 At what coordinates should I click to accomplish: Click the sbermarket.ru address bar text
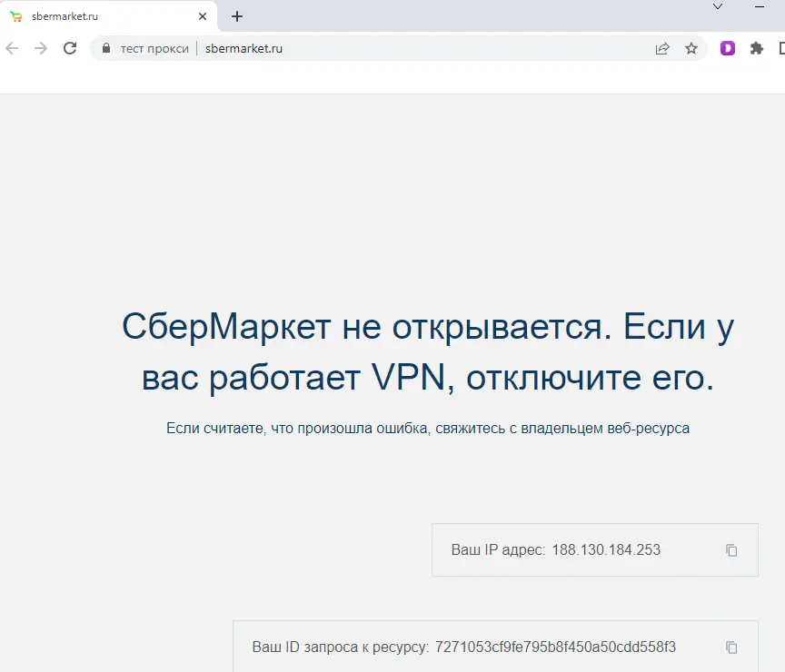(243, 48)
